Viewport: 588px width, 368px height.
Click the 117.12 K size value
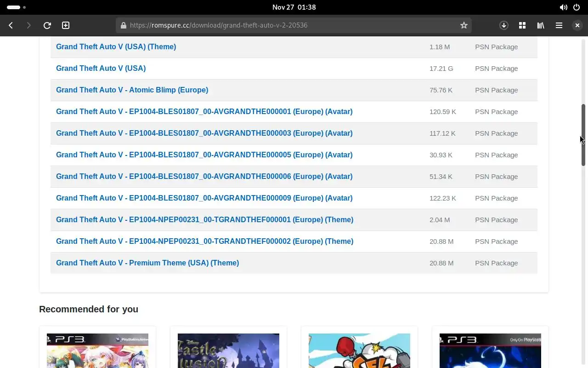point(442,133)
